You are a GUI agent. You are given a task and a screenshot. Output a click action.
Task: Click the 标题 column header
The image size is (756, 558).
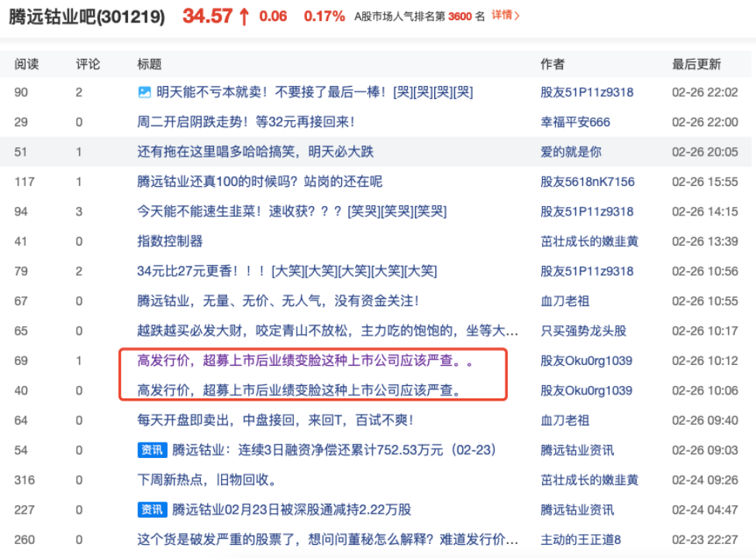(x=150, y=64)
